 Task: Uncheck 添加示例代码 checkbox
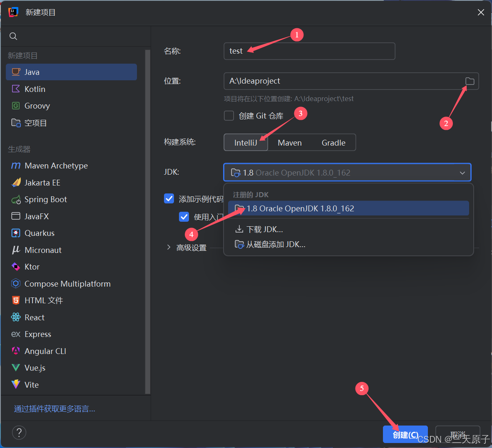pyautogui.click(x=169, y=198)
